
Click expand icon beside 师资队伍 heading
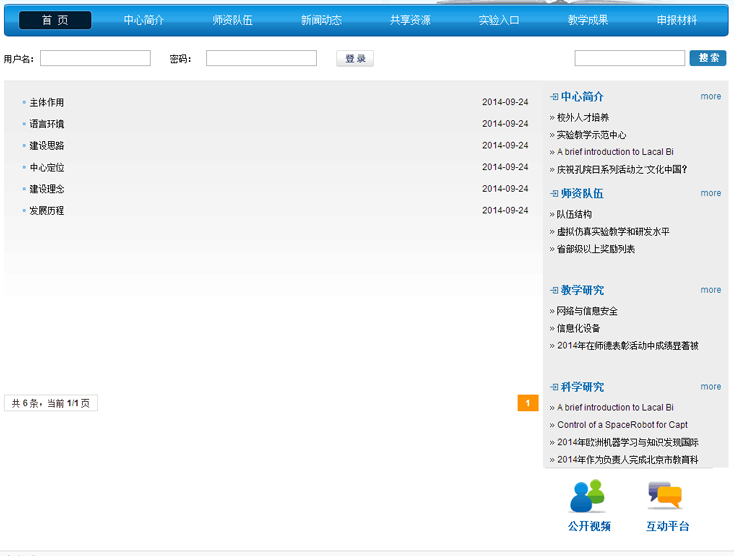pyautogui.click(x=554, y=194)
